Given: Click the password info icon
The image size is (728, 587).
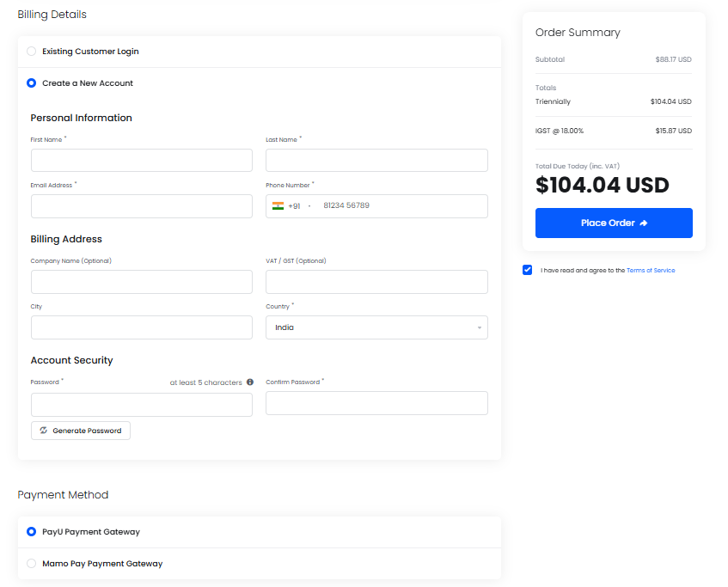Looking at the screenshot, I should pyautogui.click(x=250, y=382).
